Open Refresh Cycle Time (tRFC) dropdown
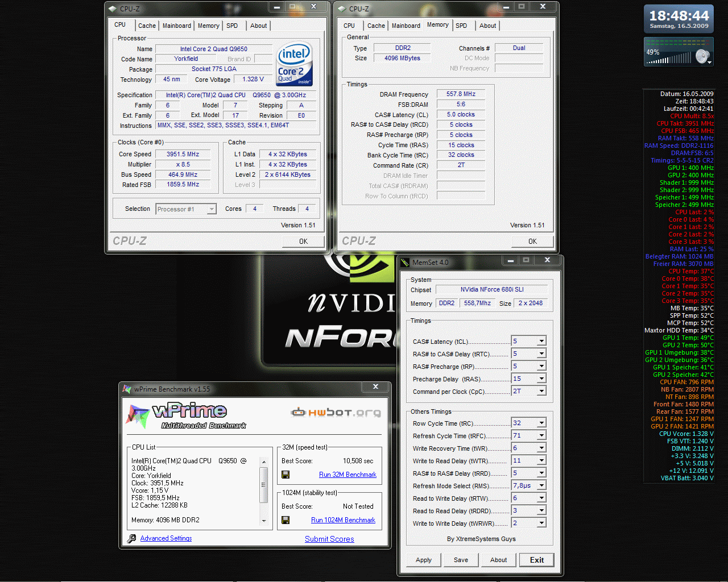Screen dimensions: 728x582 (541, 435)
